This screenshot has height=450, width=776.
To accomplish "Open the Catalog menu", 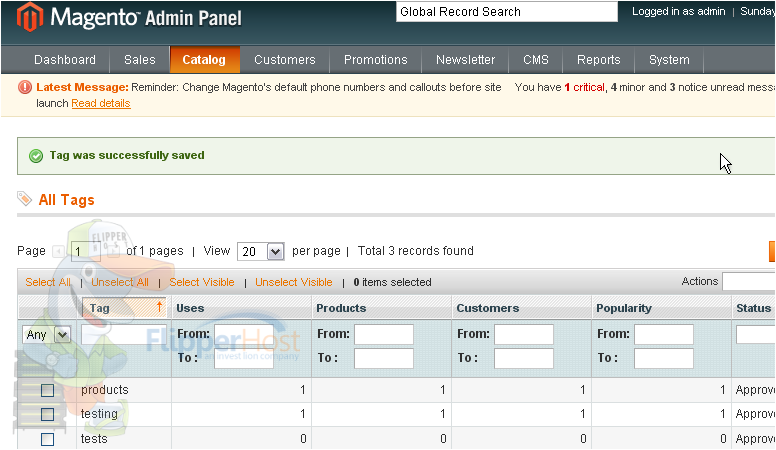I will (x=204, y=60).
